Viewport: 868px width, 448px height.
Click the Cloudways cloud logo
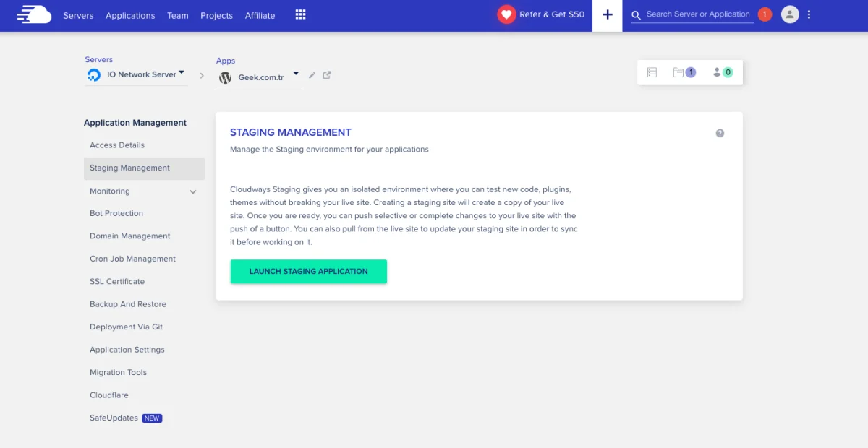coord(34,14)
